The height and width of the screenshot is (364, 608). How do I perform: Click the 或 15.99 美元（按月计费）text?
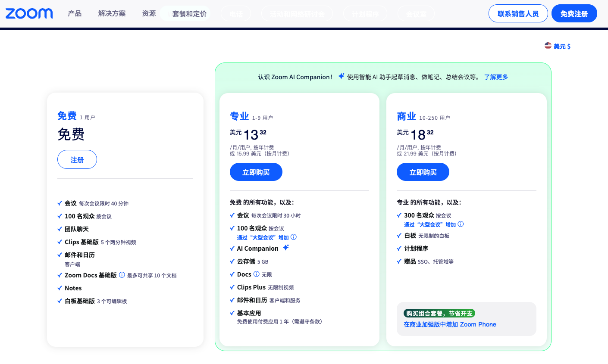[260, 153]
